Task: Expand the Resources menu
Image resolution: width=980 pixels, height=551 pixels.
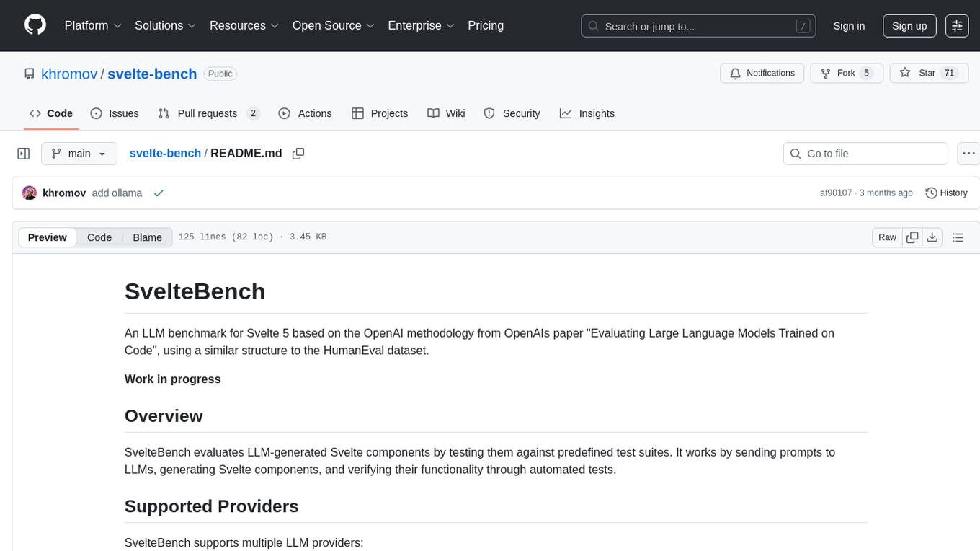Action: (x=244, y=25)
